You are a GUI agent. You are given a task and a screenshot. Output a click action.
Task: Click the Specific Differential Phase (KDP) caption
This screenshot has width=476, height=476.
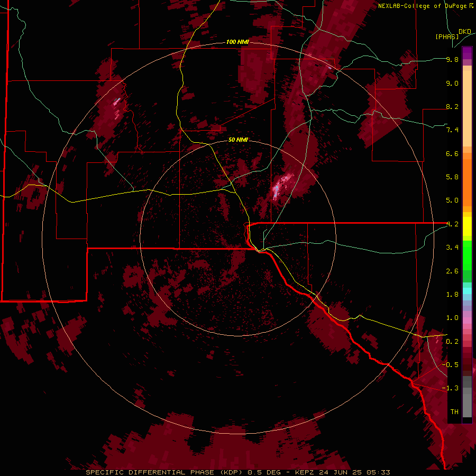[163, 472]
